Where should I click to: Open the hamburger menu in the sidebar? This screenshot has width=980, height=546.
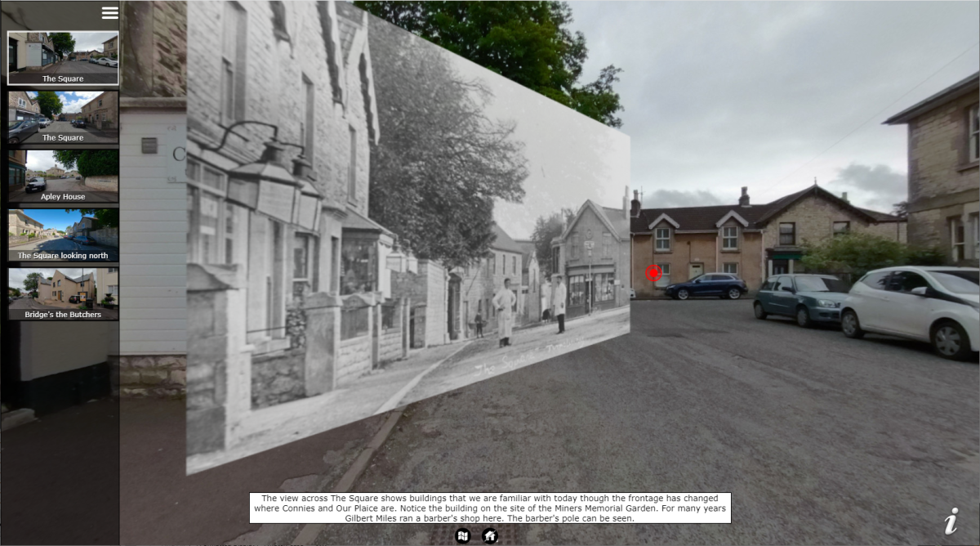coord(109,12)
